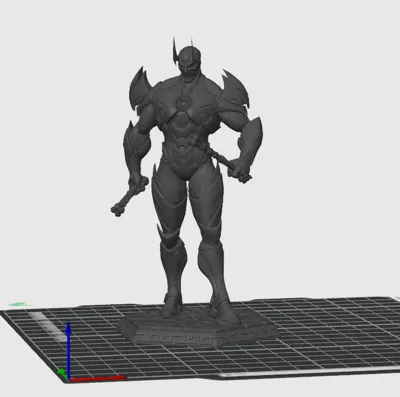Click the red X-axis line
This screenshot has width=400, height=397.
(x=98, y=378)
